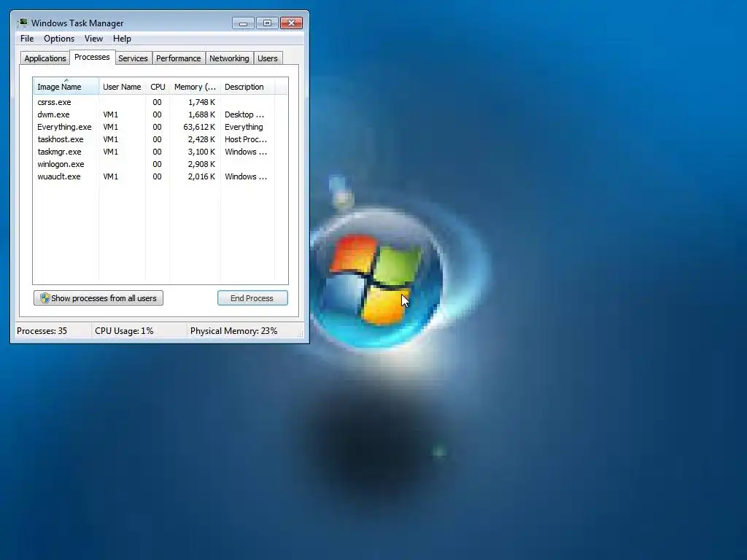Open the View menu
Viewport: 747px width, 560px height.
tap(93, 39)
